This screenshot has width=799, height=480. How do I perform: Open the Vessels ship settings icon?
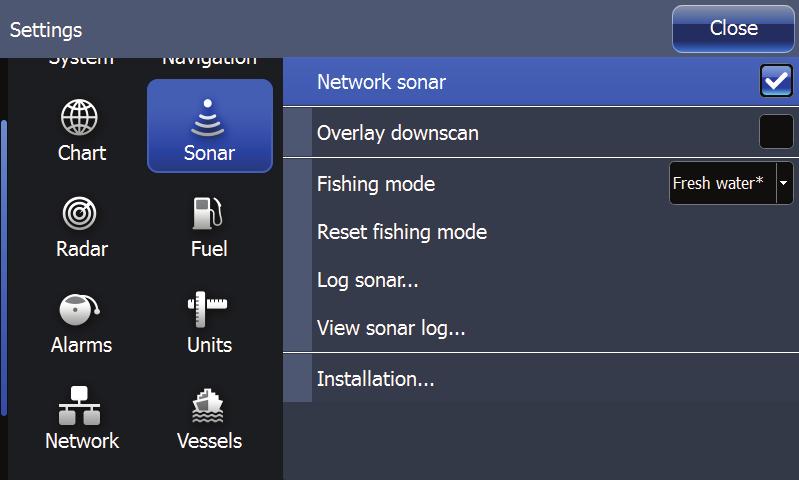pos(207,406)
